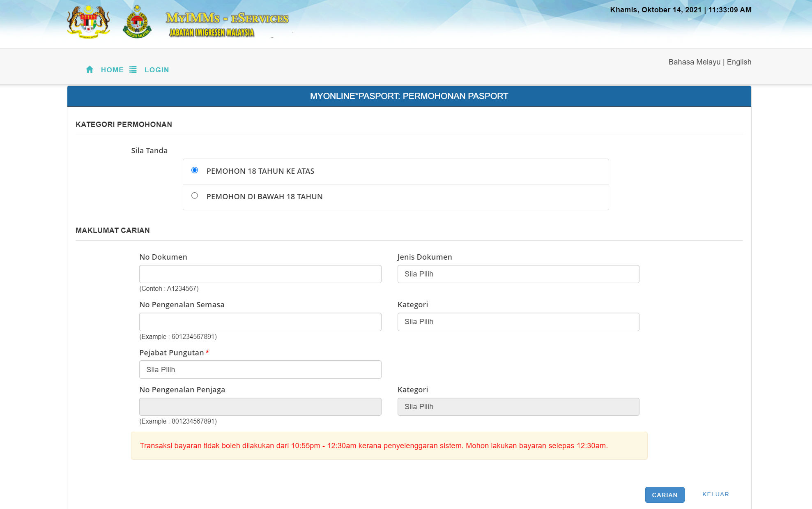Open the Jenis Dokumen dropdown
This screenshot has height=509, width=812.
pyautogui.click(x=518, y=274)
